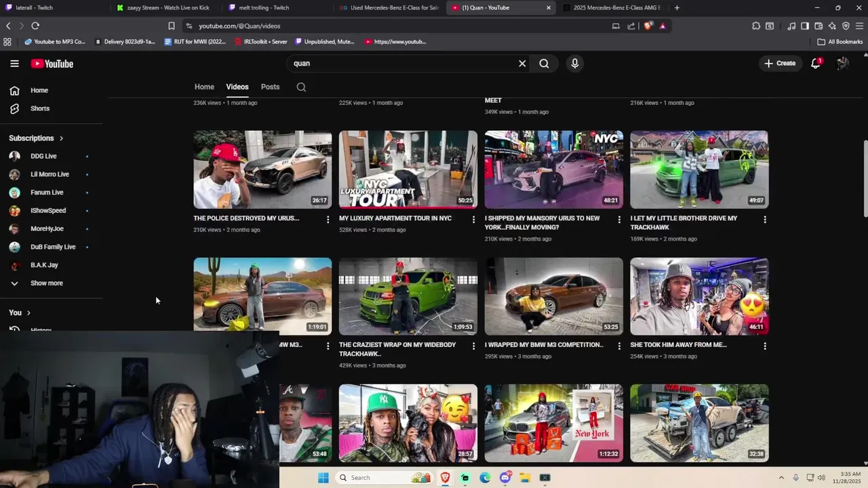Open more options for MY LUXURY APARTMENT TOUR video
The width and height of the screenshot is (868, 488).
point(473,219)
